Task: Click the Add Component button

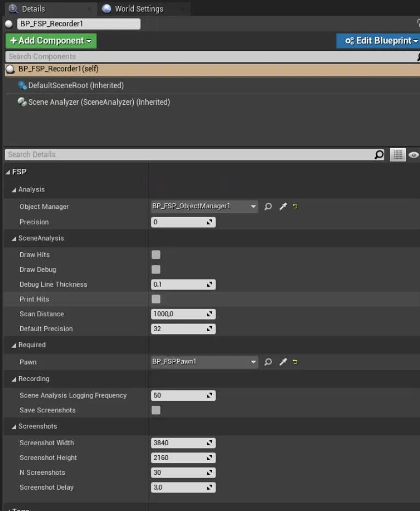Action: point(50,41)
